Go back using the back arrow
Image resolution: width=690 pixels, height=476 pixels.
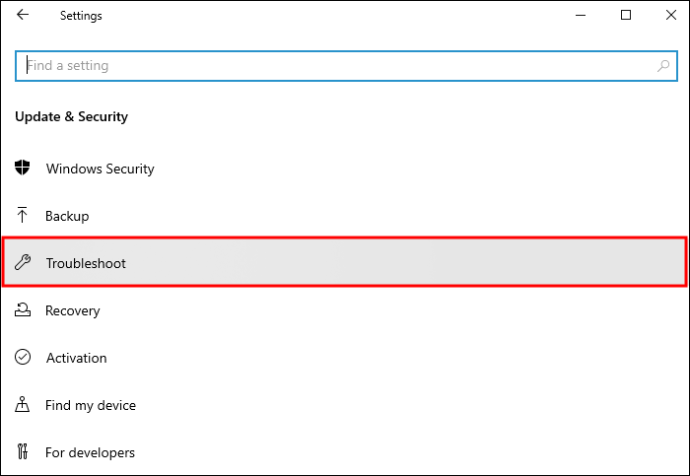[x=22, y=15]
